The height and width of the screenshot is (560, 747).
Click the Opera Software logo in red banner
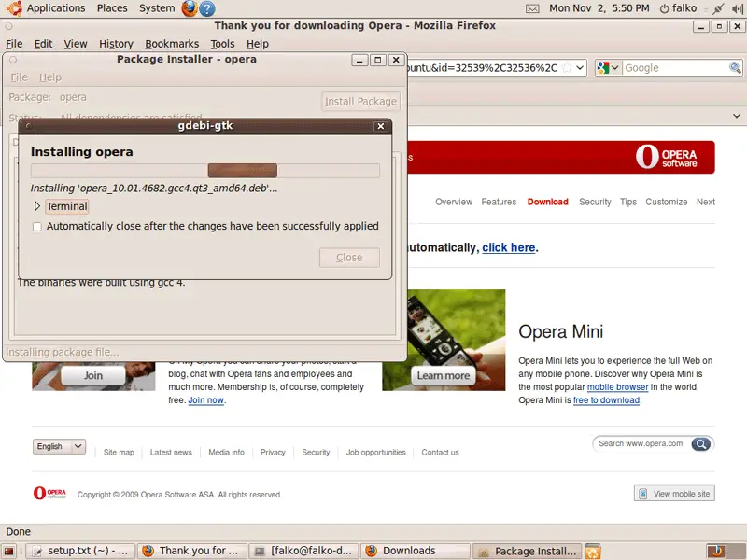click(x=667, y=157)
